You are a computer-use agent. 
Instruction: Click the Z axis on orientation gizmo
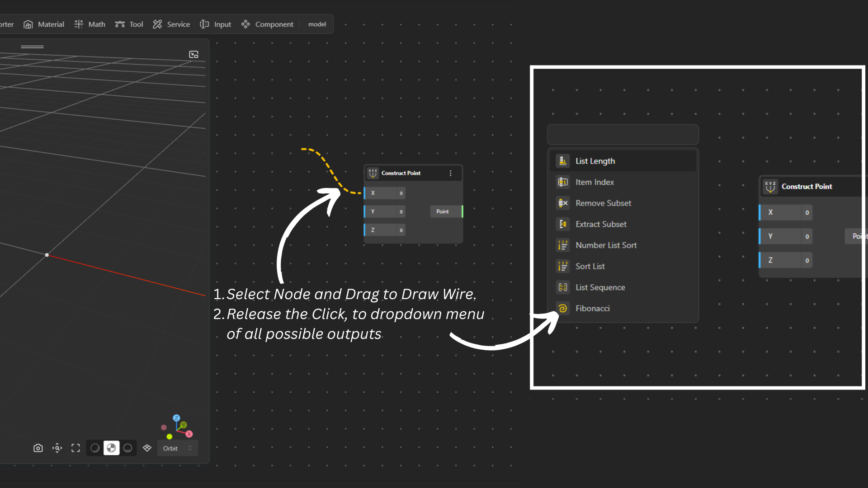tap(176, 418)
